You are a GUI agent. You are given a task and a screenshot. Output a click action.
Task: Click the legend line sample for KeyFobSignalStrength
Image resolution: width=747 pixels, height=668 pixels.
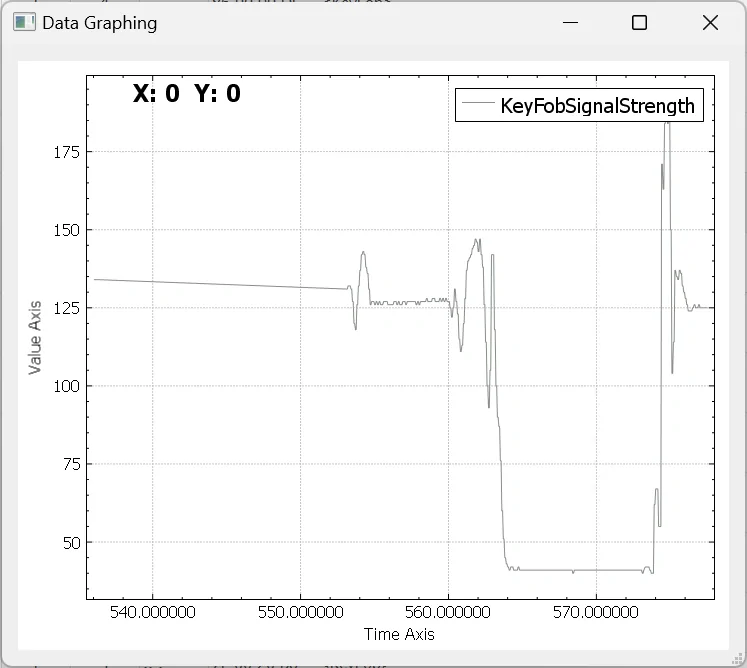tap(478, 102)
